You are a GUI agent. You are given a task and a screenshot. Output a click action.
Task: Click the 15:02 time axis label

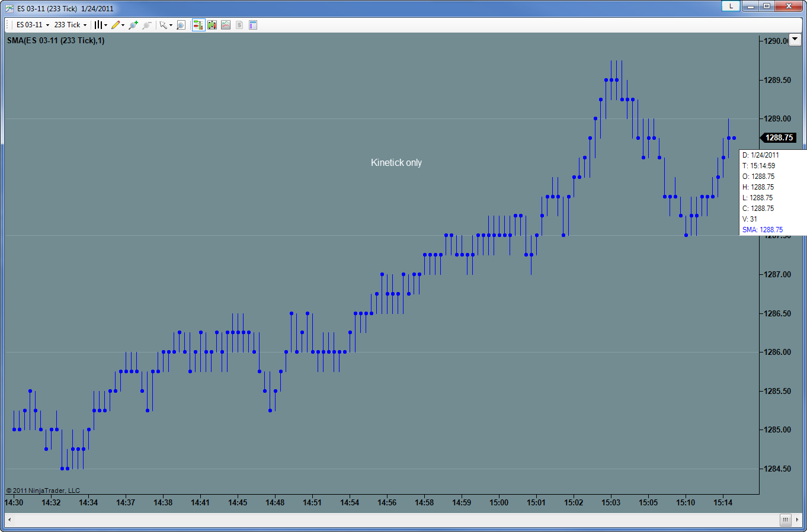(574, 502)
